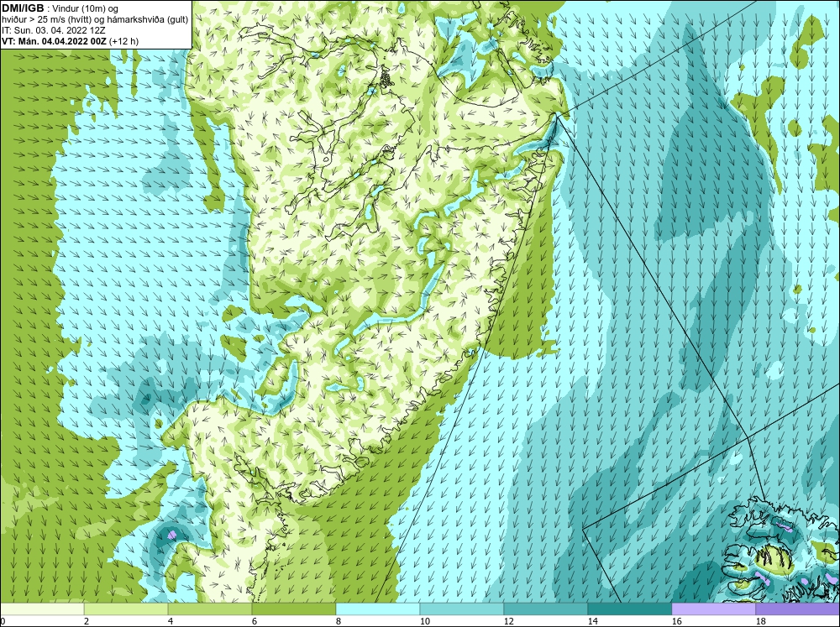
Task: Click the 12–14 m/s teal legend swatch
Action: 546,609
